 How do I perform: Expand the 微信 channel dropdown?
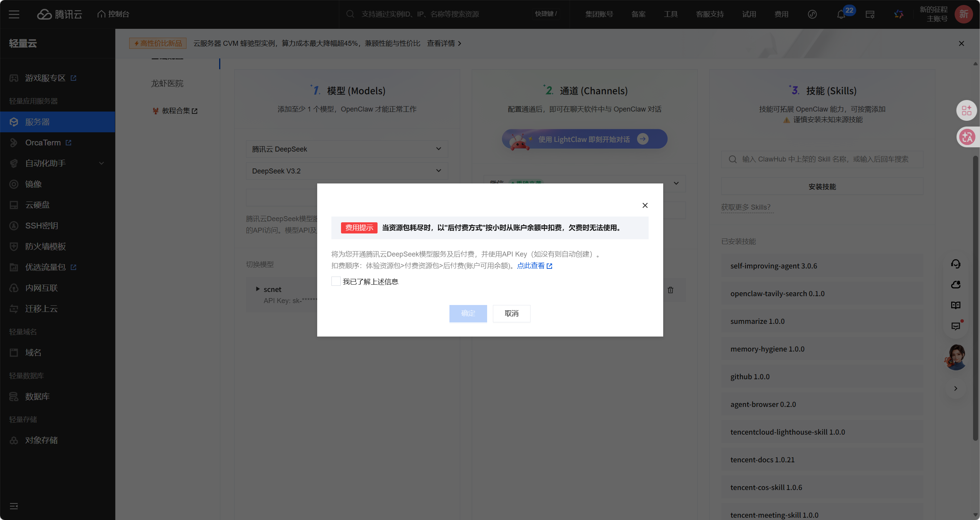676,183
